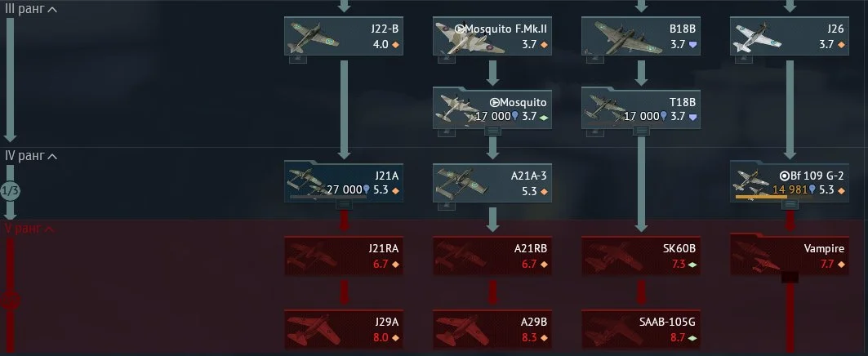This screenshot has width=868, height=356.
Task: Collapse the III ранг section
Action: click(x=31, y=10)
